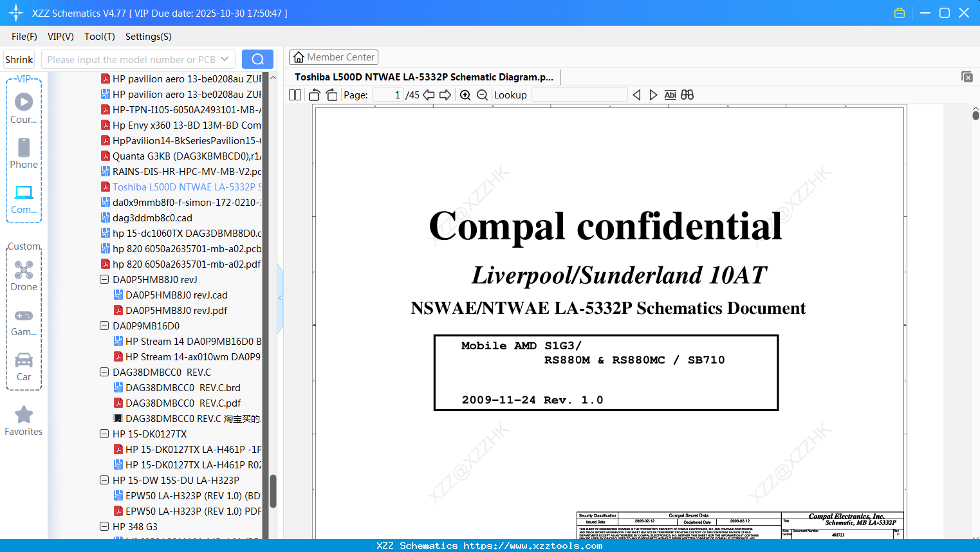Image resolution: width=980 pixels, height=552 pixels.
Task: Rotate the page counterclockwise
Action: [x=315, y=95]
